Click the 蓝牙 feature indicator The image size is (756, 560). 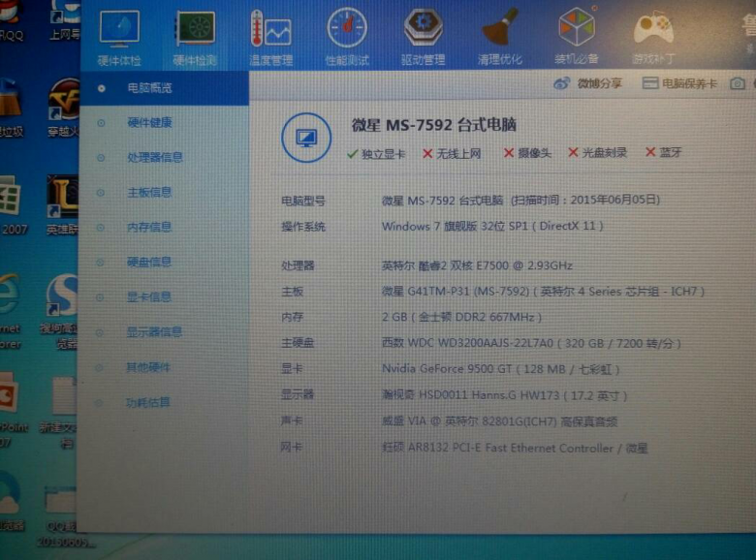[x=663, y=152]
